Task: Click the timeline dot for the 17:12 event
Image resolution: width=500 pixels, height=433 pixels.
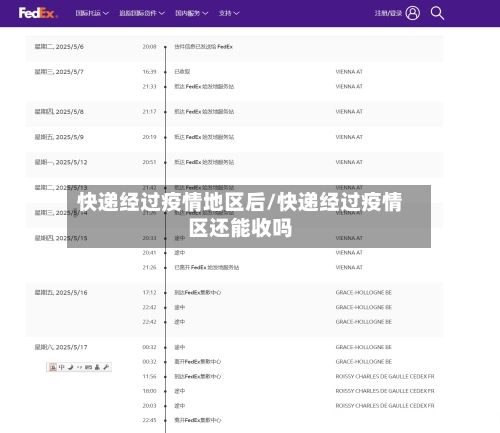Action: pos(165,293)
